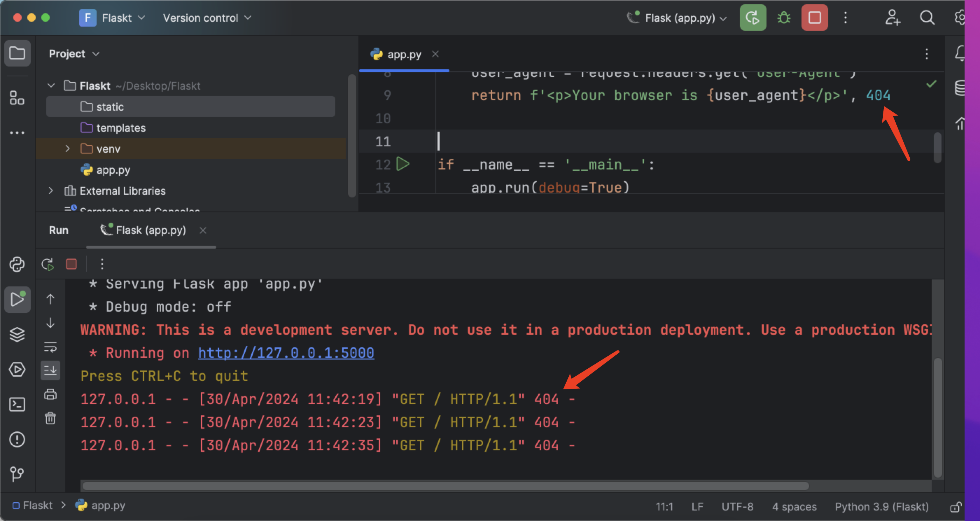
Task: Close the Flask (app.py) run tab
Action: click(x=203, y=230)
